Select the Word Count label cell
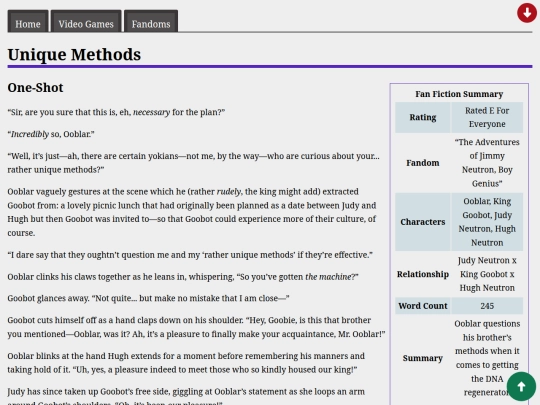The image size is (540, 405). 423,306
